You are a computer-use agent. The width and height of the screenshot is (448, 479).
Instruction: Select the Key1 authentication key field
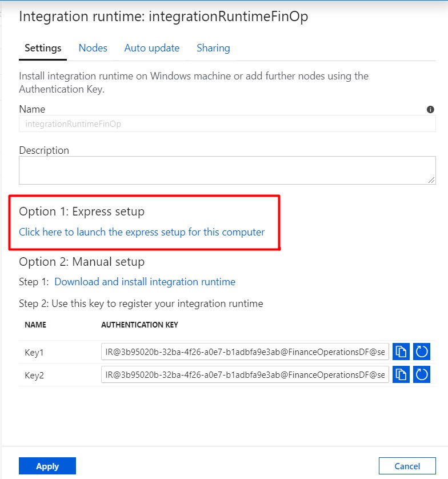245,352
